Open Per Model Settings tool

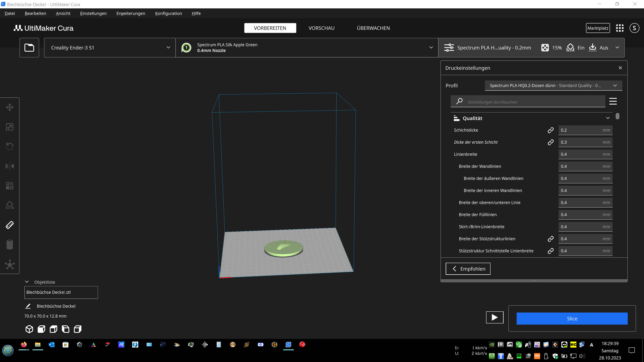[10, 186]
